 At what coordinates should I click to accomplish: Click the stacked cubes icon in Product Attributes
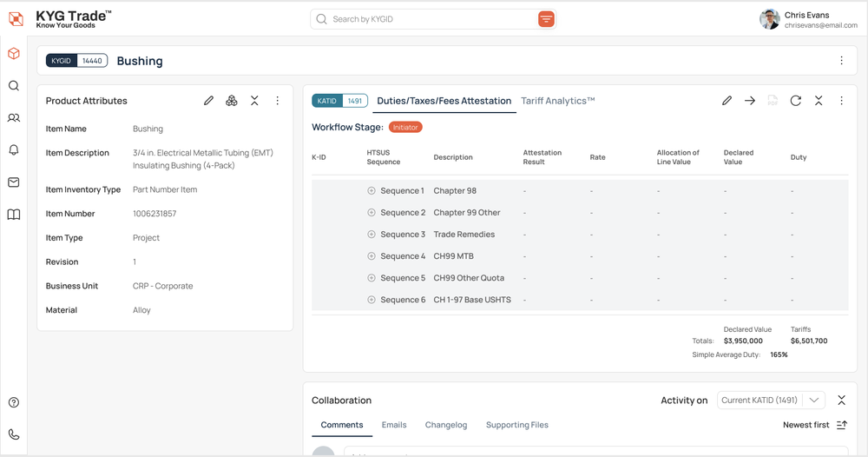pos(232,101)
